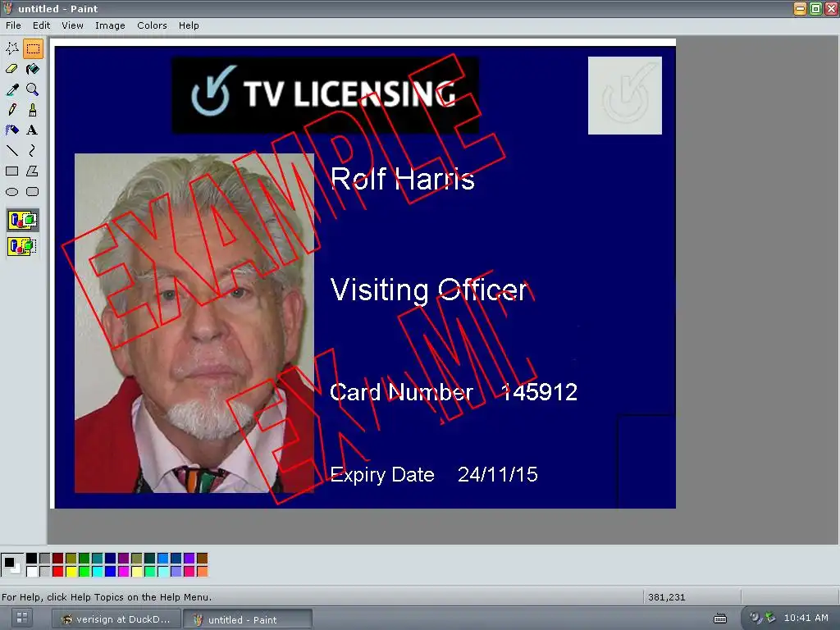This screenshot has width=840, height=630.
Task: Select the Fill With Color bucket tool
Action: (33, 69)
